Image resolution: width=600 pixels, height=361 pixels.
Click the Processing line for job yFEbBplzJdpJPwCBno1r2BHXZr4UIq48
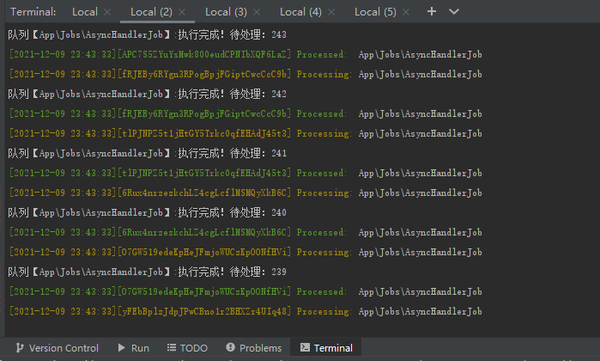point(245,312)
